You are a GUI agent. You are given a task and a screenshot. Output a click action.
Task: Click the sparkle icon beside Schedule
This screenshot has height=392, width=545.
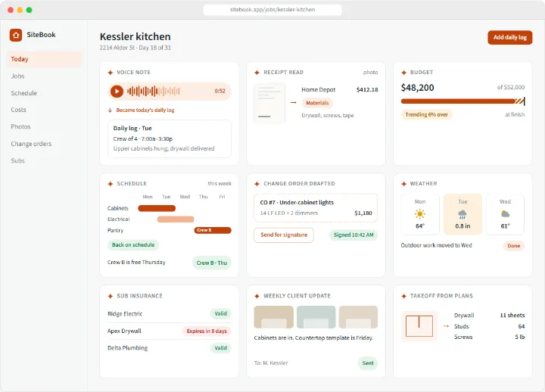[x=111, y=183]
